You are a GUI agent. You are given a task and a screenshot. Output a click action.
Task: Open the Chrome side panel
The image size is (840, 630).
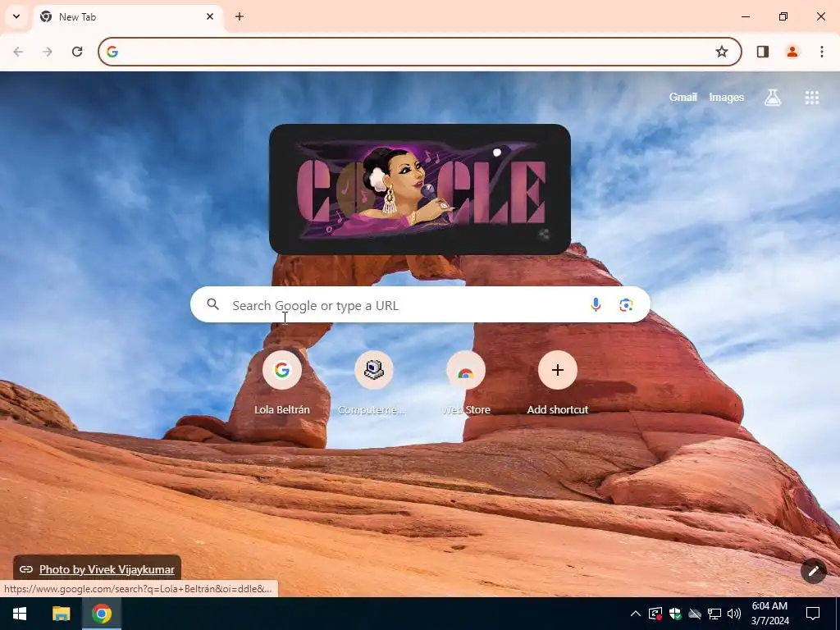pos(763,52)
